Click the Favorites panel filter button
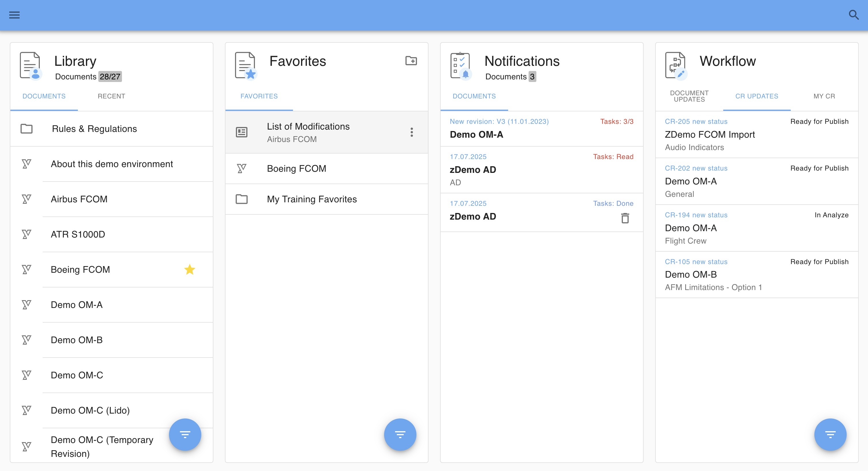 [x=400, y=434]
